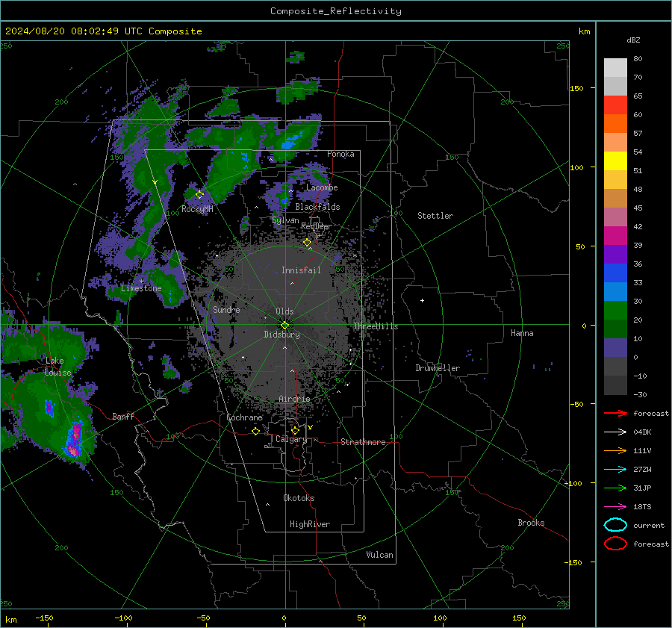Select the 65 dBZ red color swatch
This screenshot has width=672, height=628.
coord(615,105)
